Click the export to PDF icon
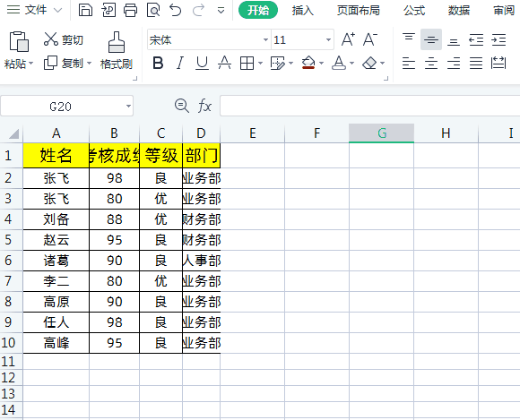This screenshot has width=520, height=420. click(x=108, y=10)
